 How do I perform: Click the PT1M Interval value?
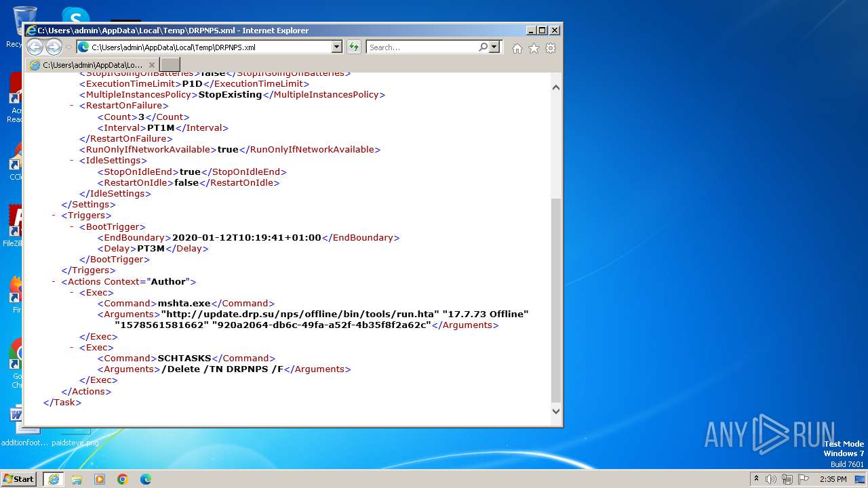(161, 128)
